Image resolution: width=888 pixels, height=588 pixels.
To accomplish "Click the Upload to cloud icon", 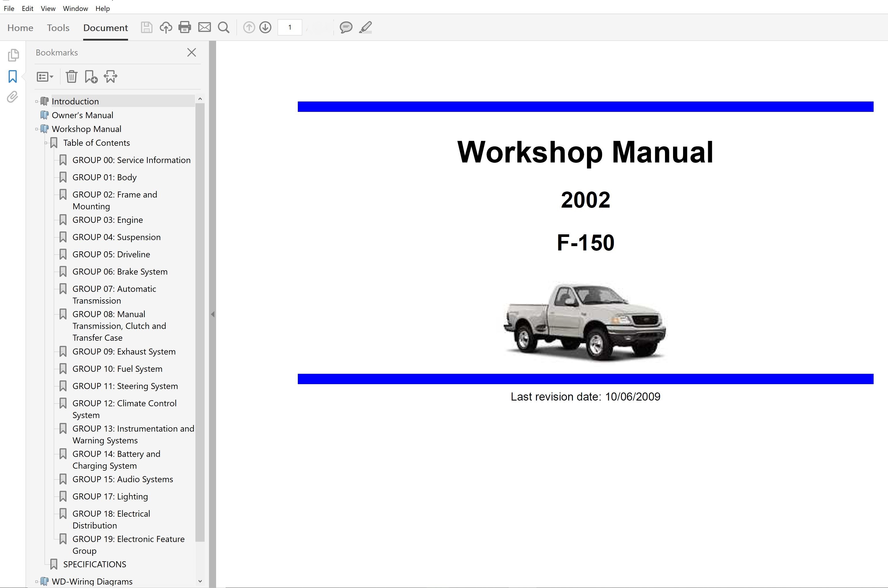I will point(165,27).
